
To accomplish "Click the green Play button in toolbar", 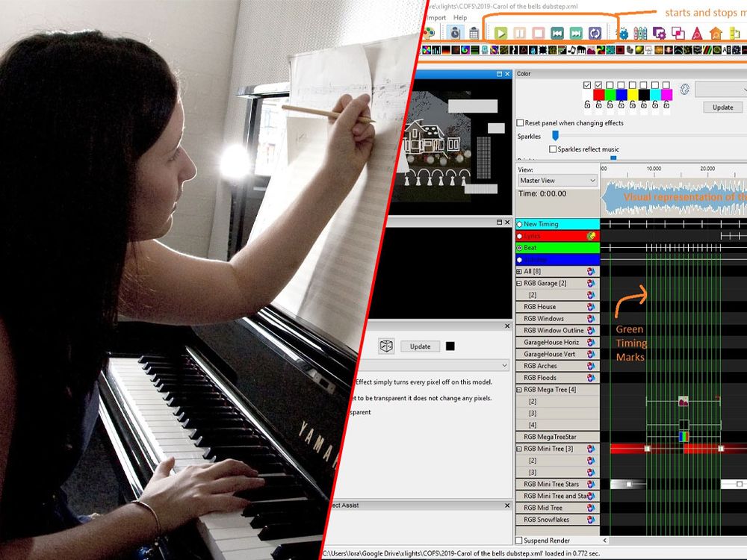I will pos(500,34).
